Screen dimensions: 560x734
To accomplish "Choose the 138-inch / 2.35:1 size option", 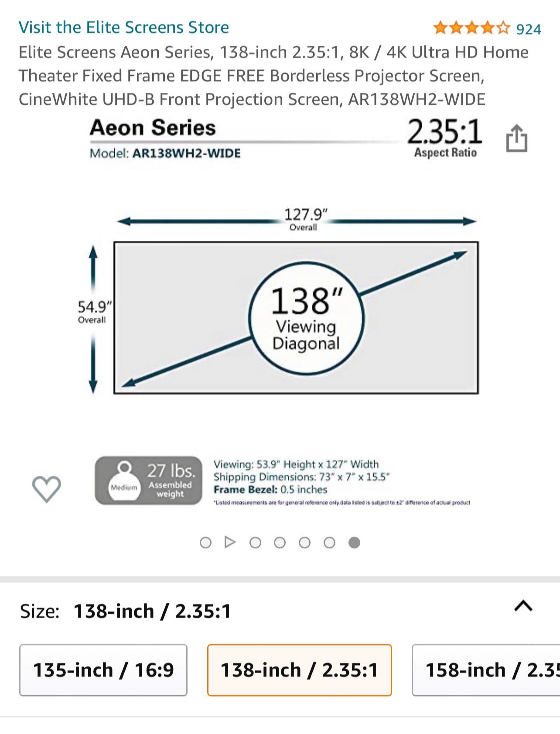I will (x=299, y=670).
